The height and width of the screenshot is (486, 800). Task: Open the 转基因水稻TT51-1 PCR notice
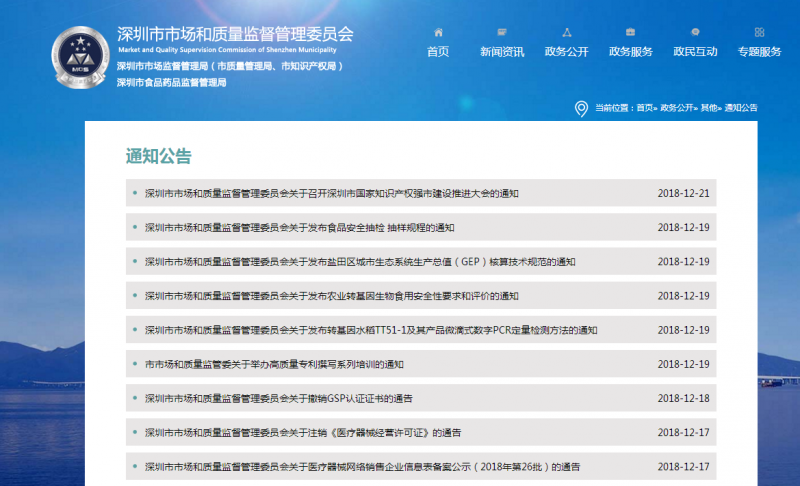[x=370, y=330]
